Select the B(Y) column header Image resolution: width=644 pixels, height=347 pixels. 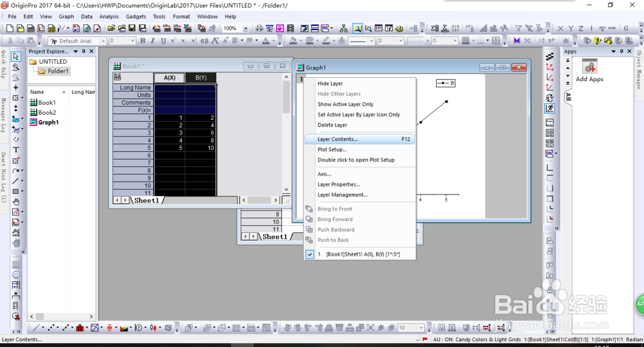point(201,78)
